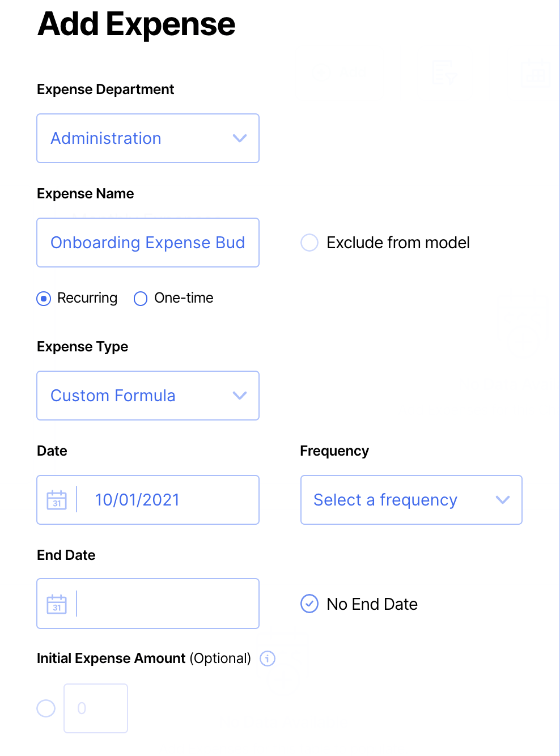The height and width of the screenshot is (756, 560).
Task: Open the Administration department dropdown
Action: 136,138
